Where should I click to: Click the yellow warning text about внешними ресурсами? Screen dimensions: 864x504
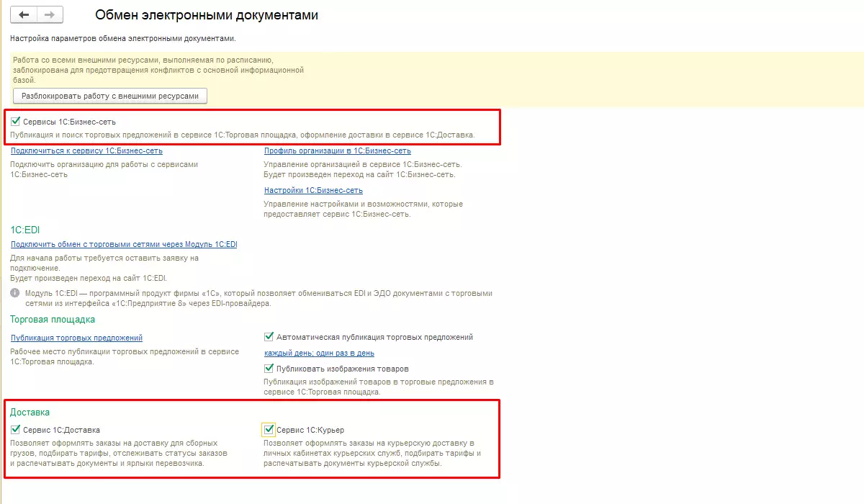point(158,71)
